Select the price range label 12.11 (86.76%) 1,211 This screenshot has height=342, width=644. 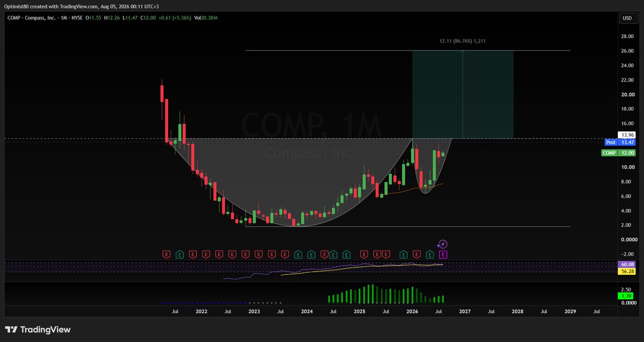(x=463, y=41)
